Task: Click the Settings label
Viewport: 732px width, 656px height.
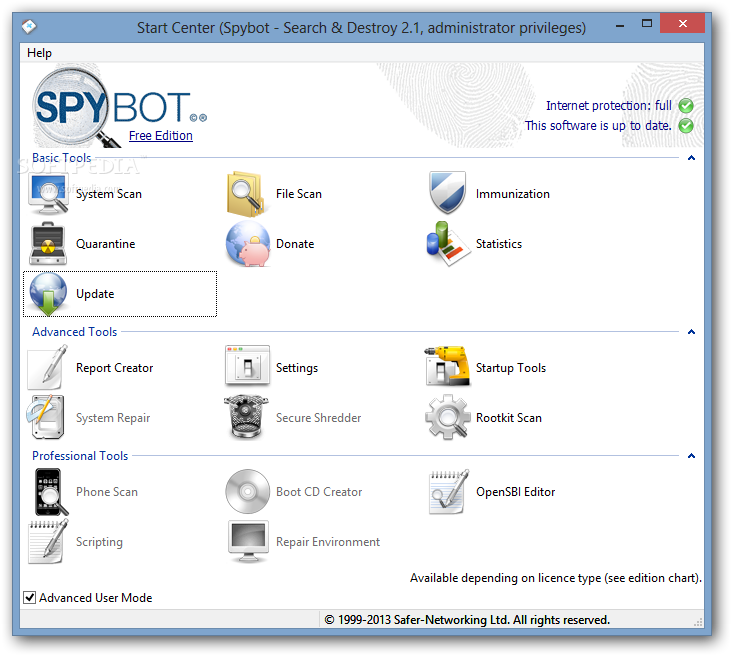Action: pos(297,368)
